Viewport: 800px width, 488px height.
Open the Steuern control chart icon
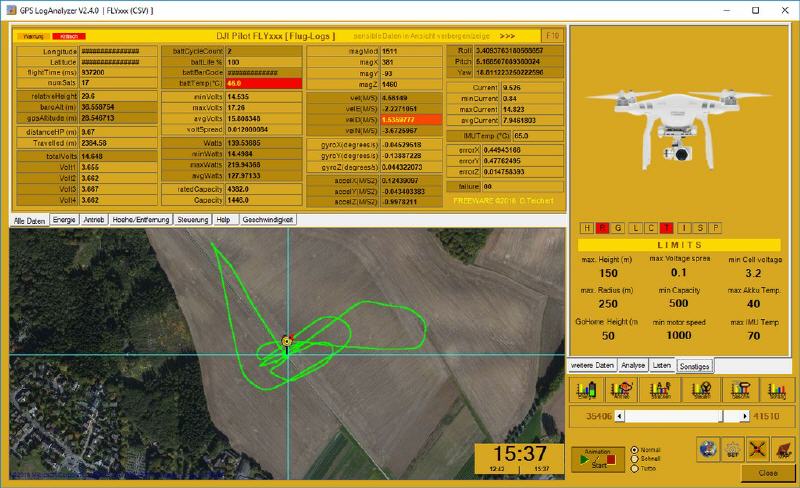pos(701,390)
